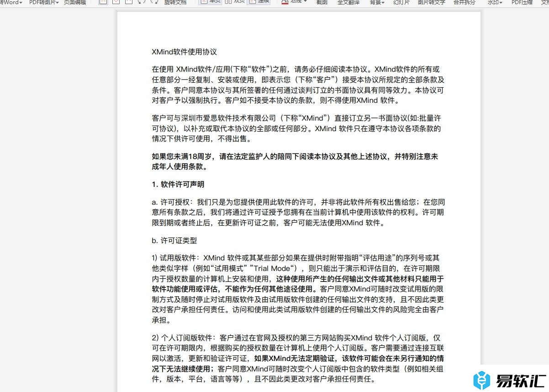The height and width of the screenshot is (392, 549).
Task: Expand the 水印 watermark dropdown
Action: coord(495,2)
